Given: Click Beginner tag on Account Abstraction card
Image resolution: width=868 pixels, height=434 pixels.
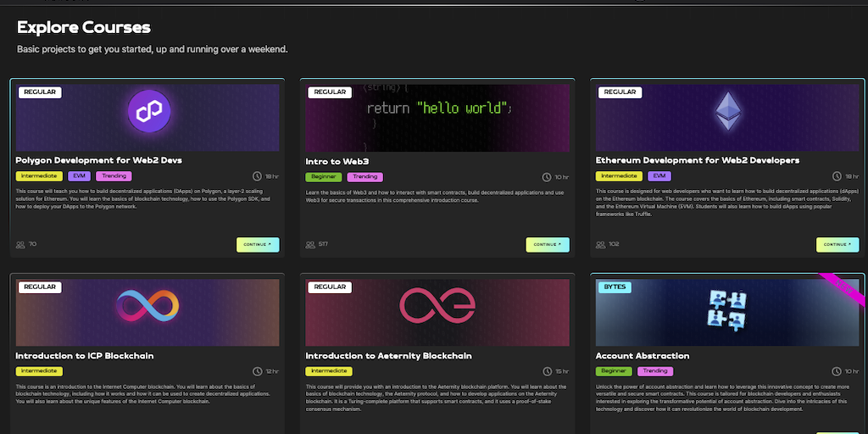Looking at the screenshot, I should pos(614,371).
